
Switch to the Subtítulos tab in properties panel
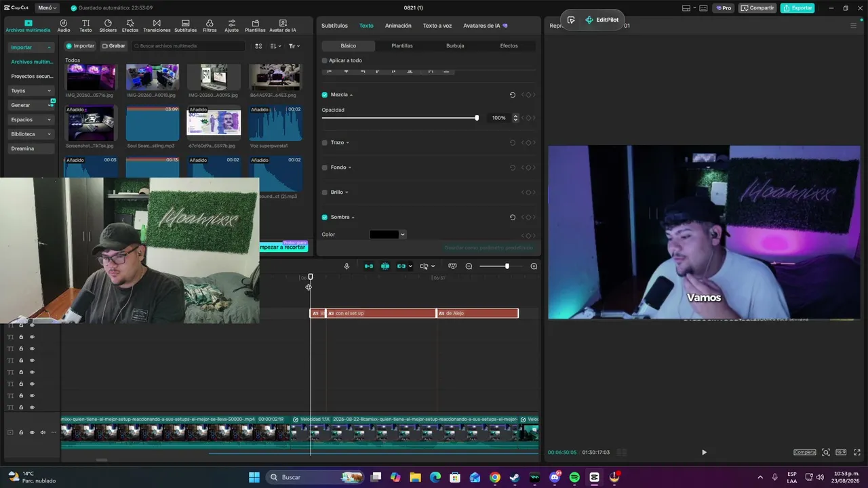click(x=334, y=26)
